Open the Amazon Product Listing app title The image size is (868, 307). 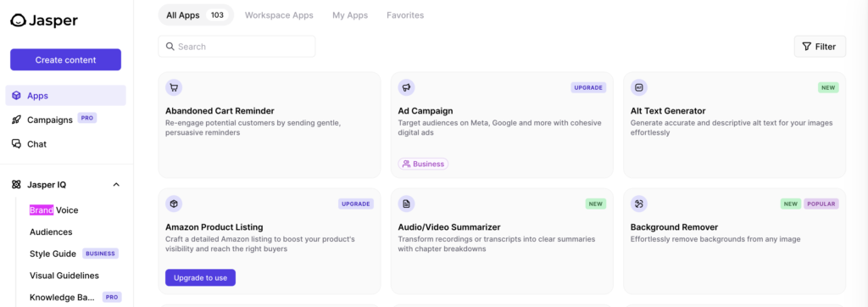(214, 227)
